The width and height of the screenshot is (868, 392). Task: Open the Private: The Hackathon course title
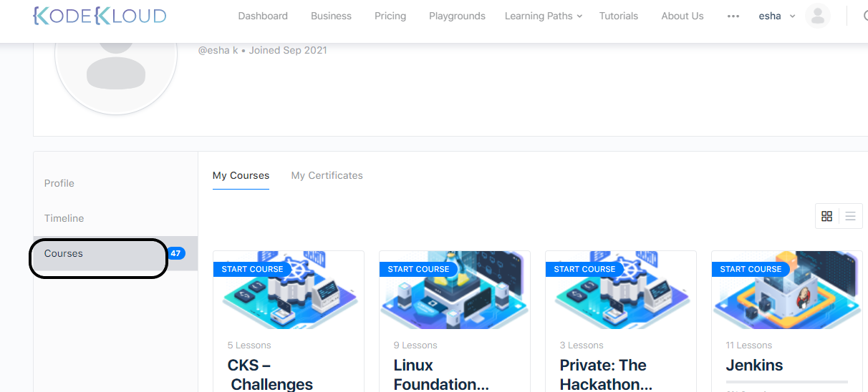[x=606, y=375]
